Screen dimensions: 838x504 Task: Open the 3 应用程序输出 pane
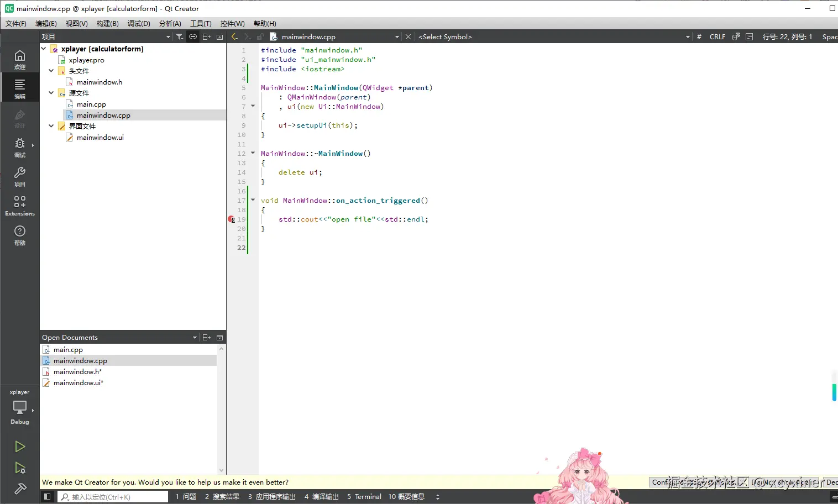click(272, 496)
